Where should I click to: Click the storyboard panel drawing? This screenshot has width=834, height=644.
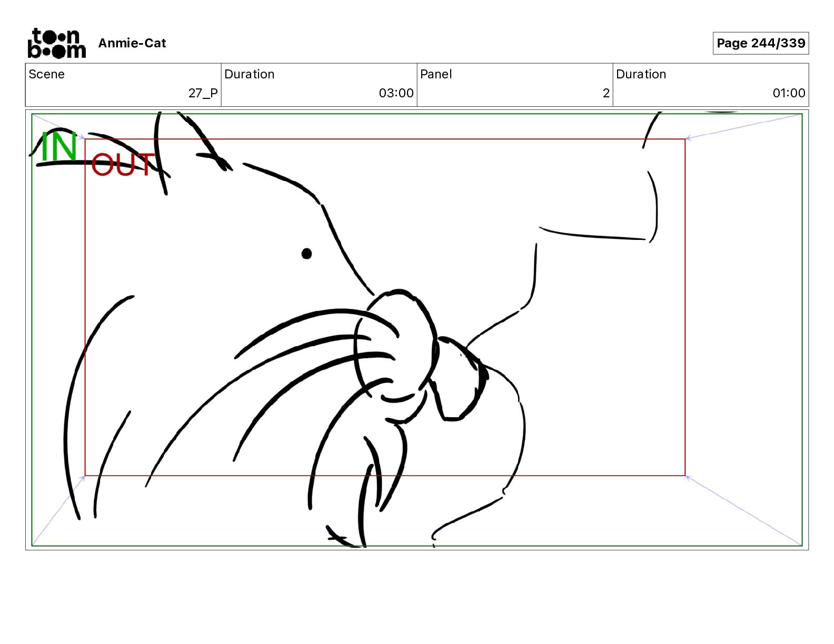coord(417,330)
